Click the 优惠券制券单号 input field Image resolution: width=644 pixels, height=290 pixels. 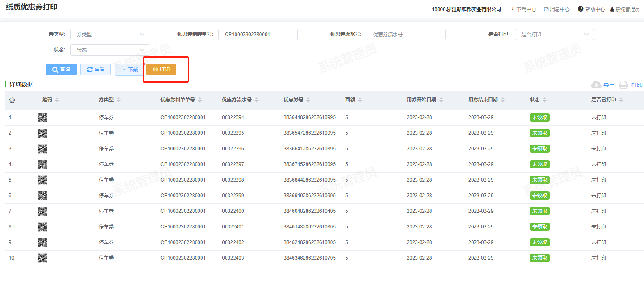(258, 35)
